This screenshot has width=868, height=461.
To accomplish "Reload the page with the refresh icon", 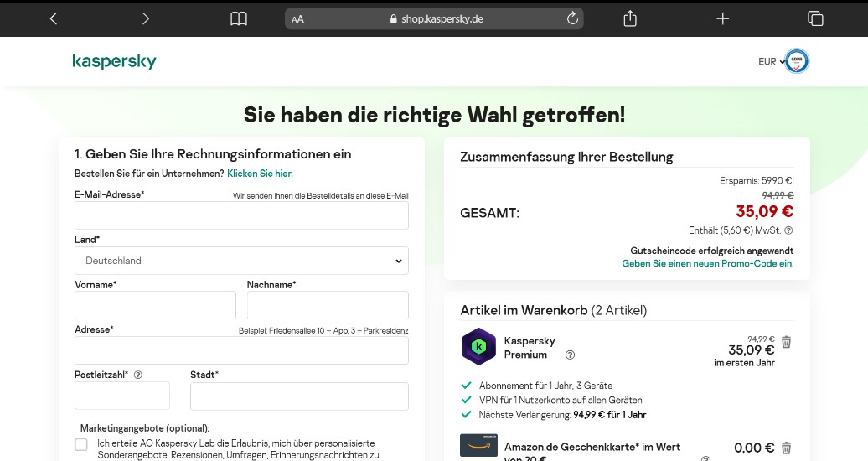I will click(x=572, y=18).
